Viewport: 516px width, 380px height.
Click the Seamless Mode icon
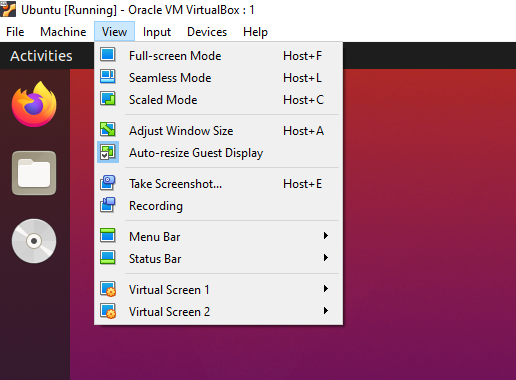108,77
